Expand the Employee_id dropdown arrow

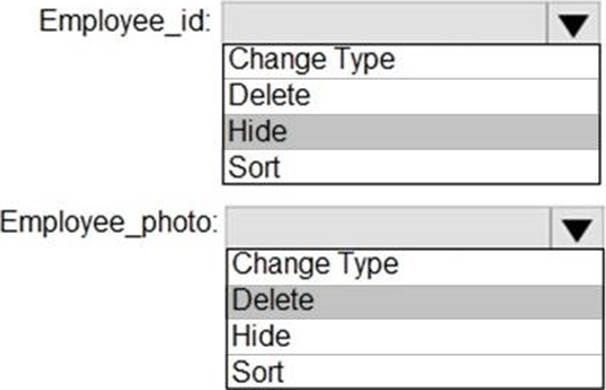tap(574, 23)
